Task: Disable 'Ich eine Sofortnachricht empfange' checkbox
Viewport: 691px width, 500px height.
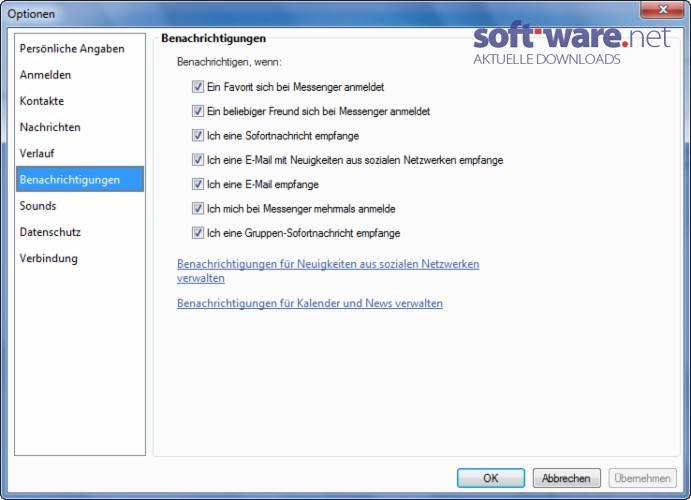Action: [x=198, y=135]
